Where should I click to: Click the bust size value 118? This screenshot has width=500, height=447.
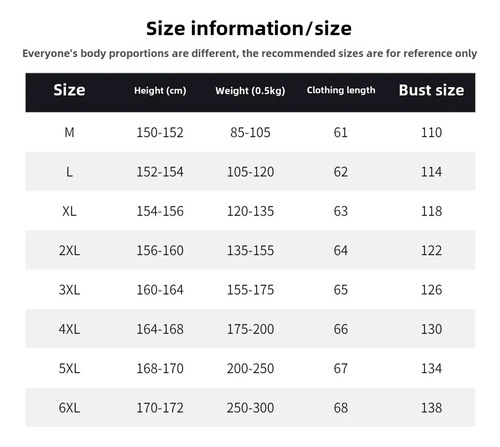(x=431, y=211)
